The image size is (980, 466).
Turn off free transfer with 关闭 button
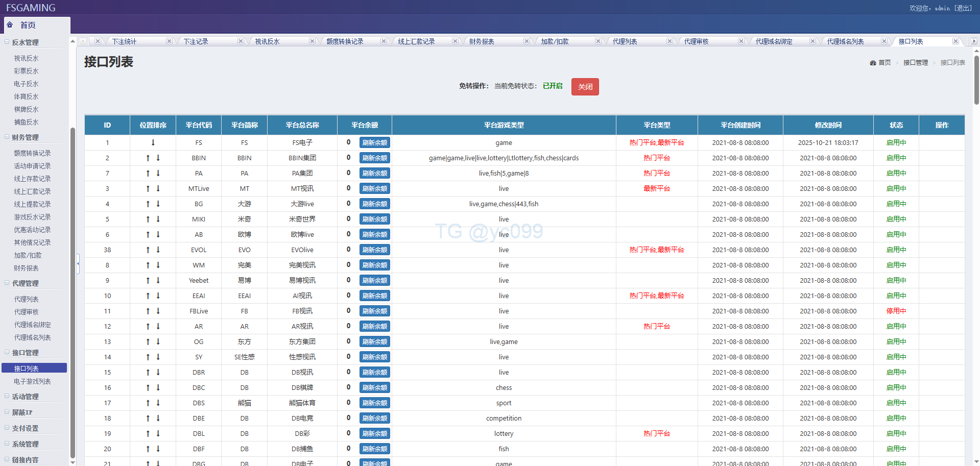(x=585, y=87)
